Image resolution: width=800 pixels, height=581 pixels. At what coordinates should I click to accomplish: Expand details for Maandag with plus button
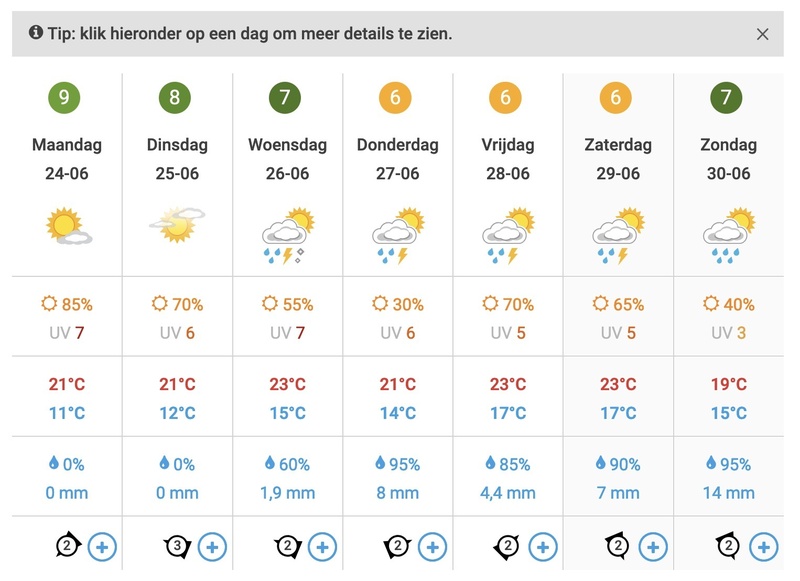pyautogui.click(x=101, y=546)
